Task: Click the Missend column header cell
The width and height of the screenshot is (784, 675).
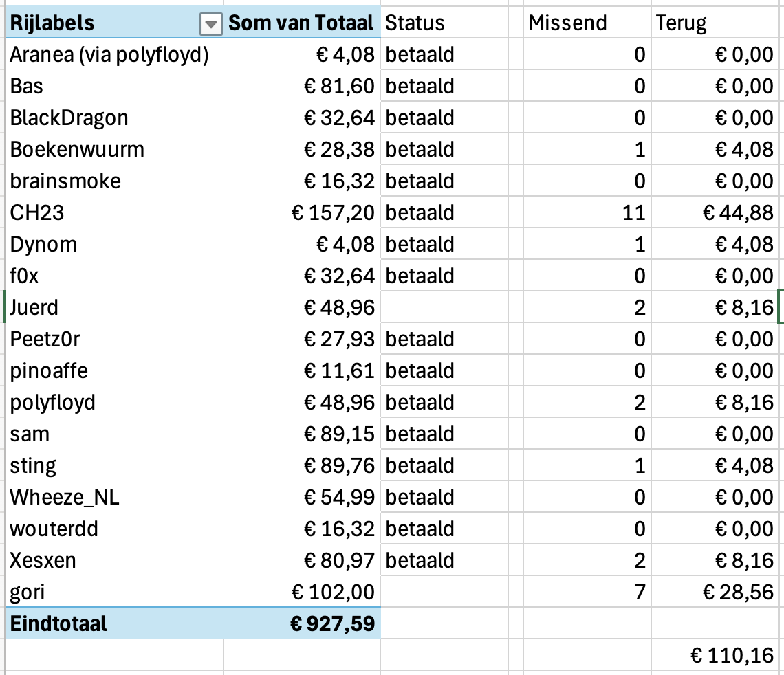Action: [x=586, y=23]
